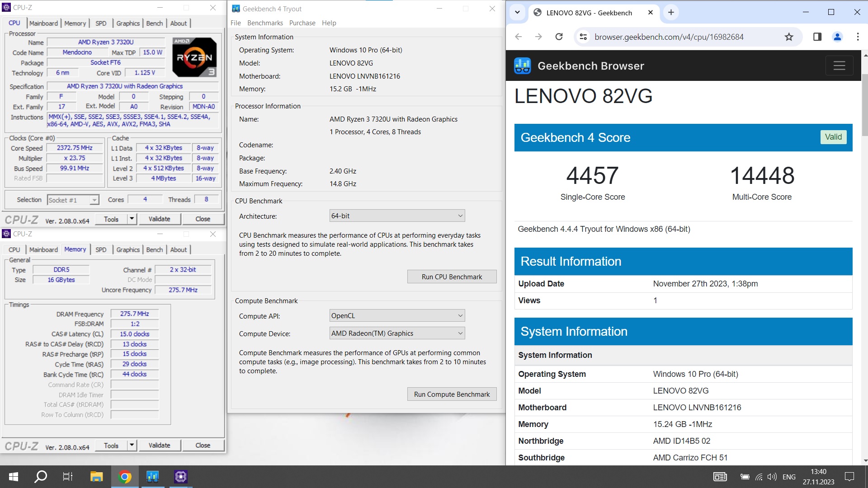Open the File menu in Geekbench
The image size is (868, 488).
(x=236, y=23)
